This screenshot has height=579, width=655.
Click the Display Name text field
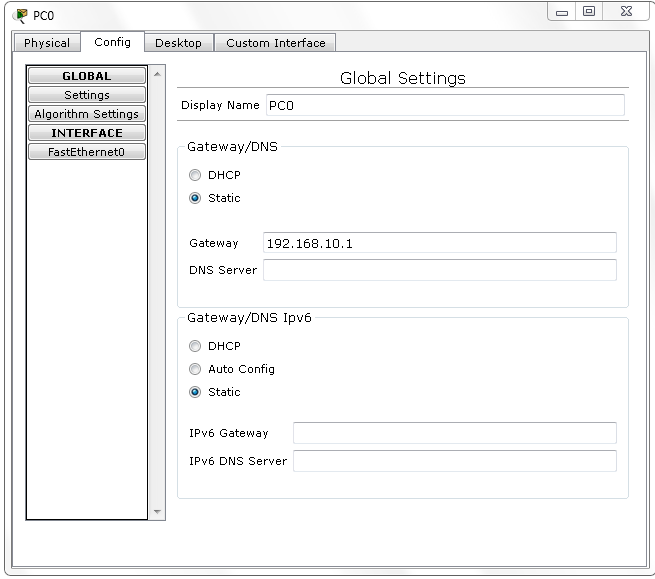click(x=444, y=105)
